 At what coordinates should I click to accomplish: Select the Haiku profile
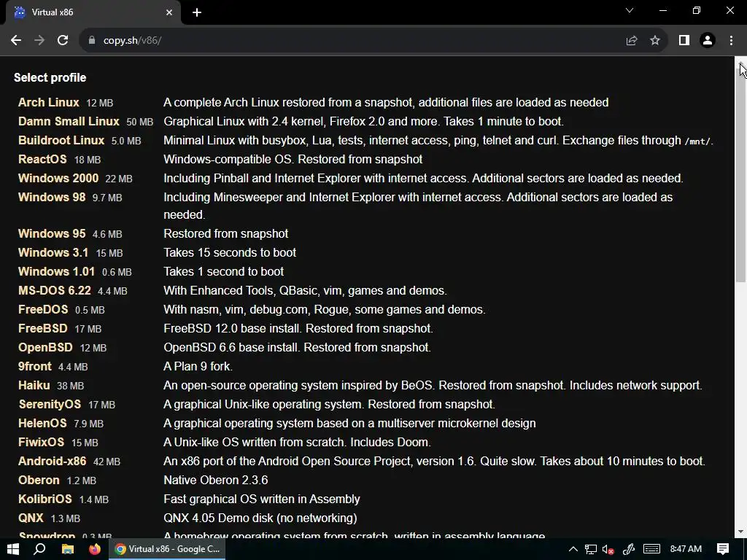34,385
